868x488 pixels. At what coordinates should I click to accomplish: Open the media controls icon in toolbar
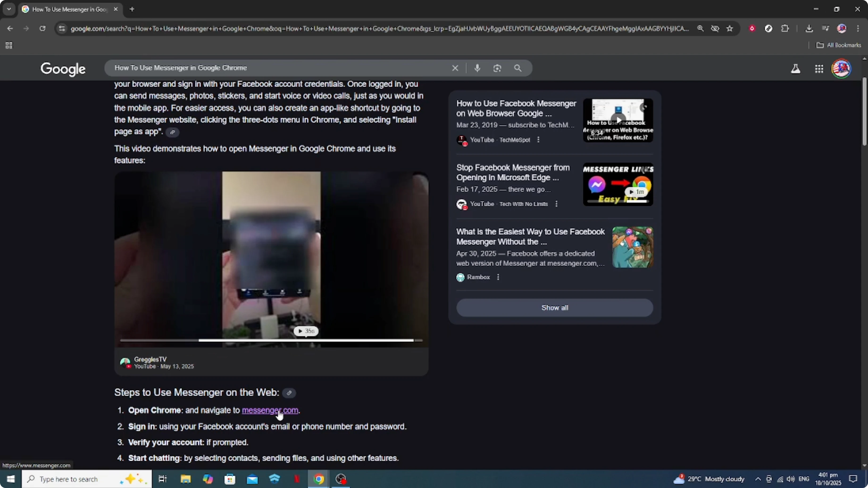pos(826,29)
